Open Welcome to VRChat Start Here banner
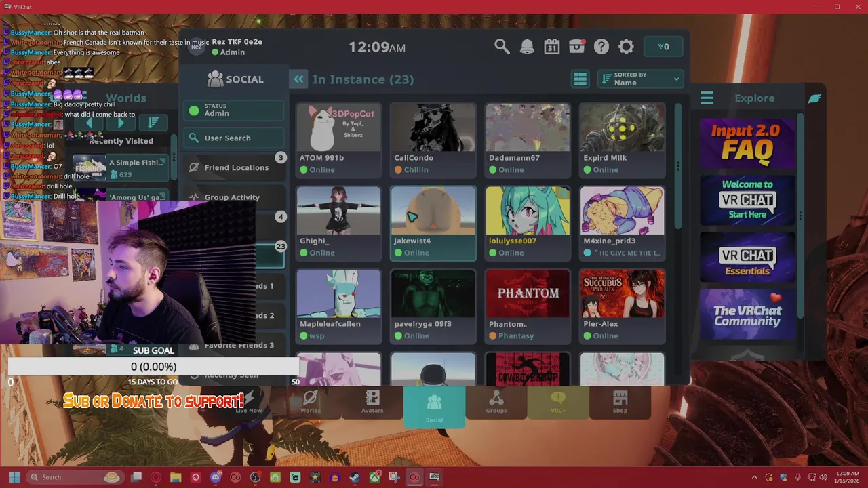The height and width of the screenshot is (488, 868). pos(747,200)
